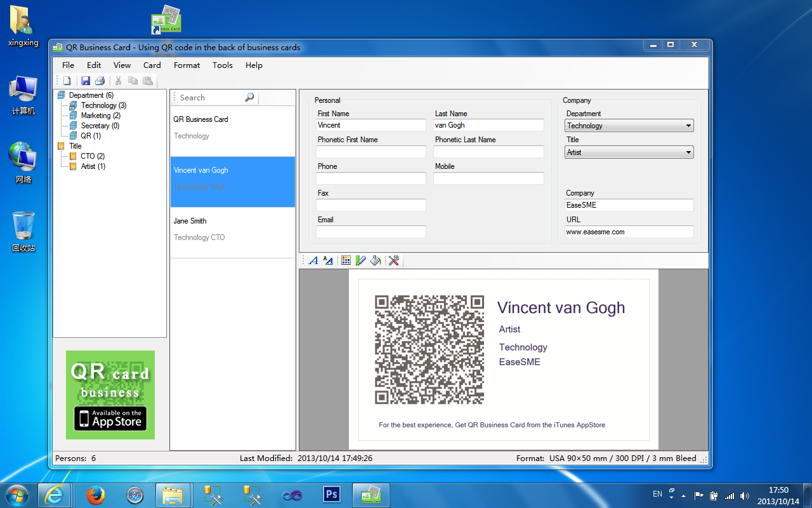Click the search magnifier icon
Screen dimensions: 812x508
coord(249,97)
